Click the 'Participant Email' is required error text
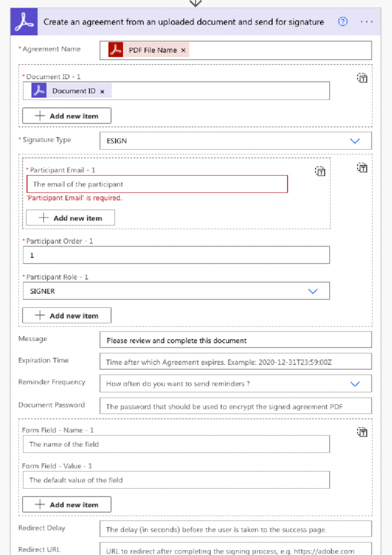 [x=74, y=198]
